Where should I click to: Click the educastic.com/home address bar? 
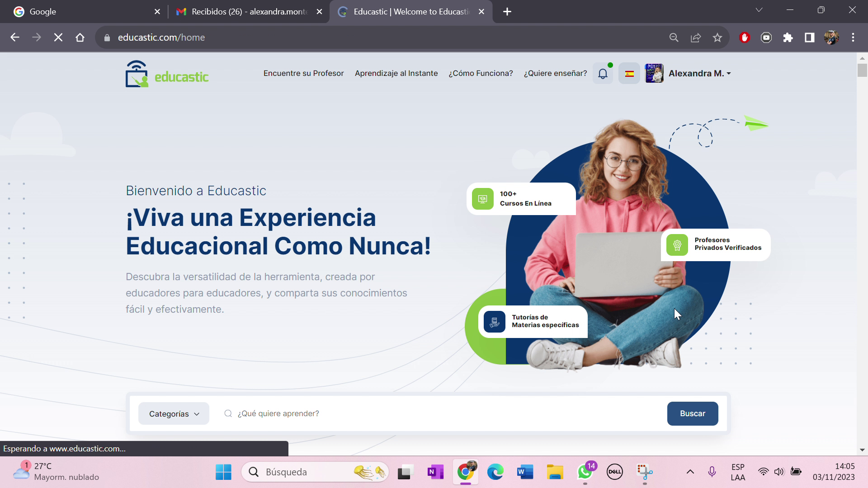click(x=380, y=38)
